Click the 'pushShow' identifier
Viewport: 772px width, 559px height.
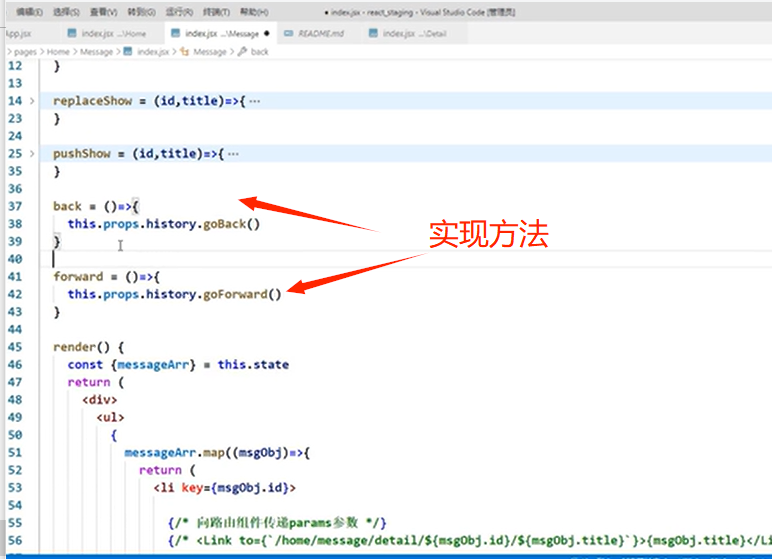(82, 154)
